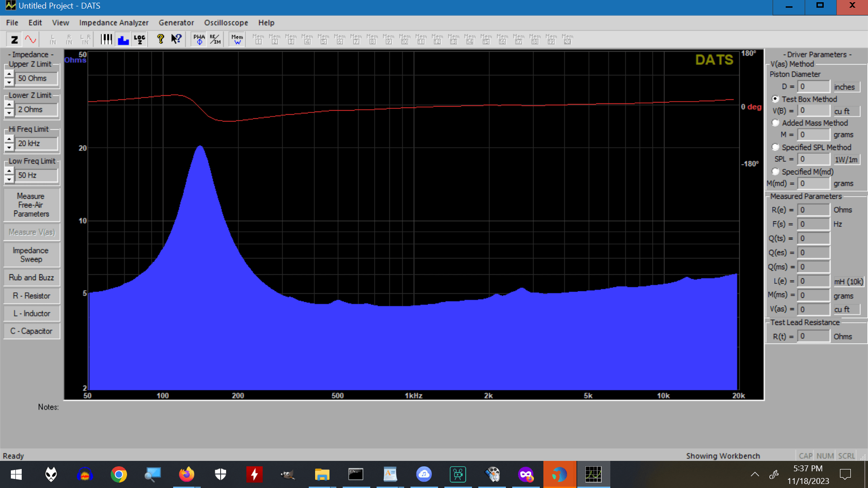868x488 pixels.
Task: Increase the Hi Freq Limit with up arrow
Action: pyautogui.click(x=9, y=139)
